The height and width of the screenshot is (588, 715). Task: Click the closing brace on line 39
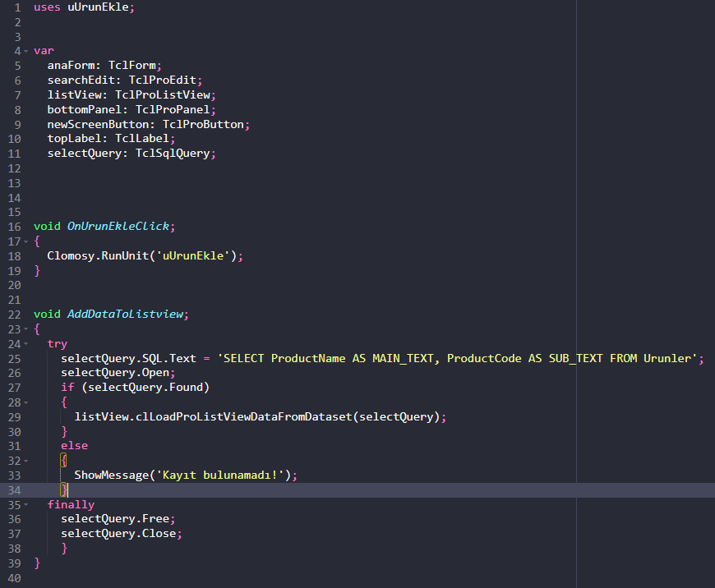click(x=37, y=563)
